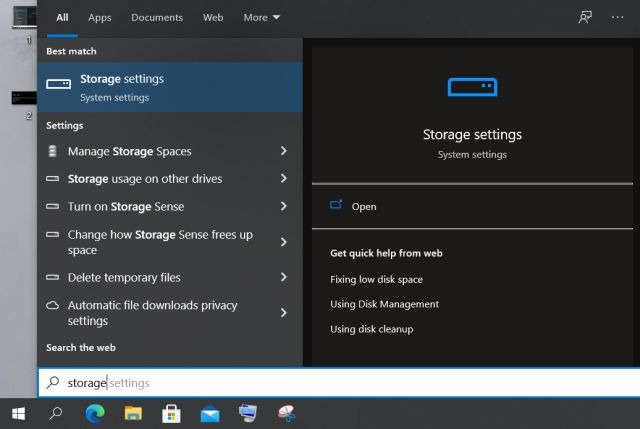Select Automatic file downloads privacy settings result
640x429 pixels.
170,313
